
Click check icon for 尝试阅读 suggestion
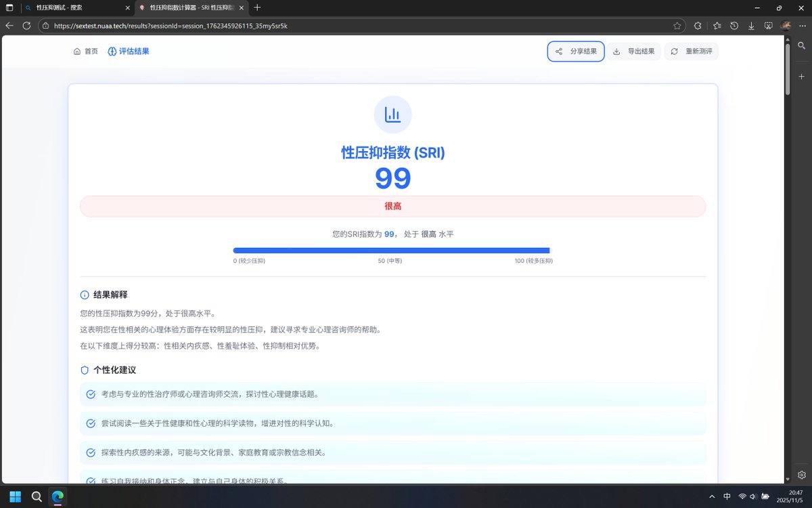91,423
